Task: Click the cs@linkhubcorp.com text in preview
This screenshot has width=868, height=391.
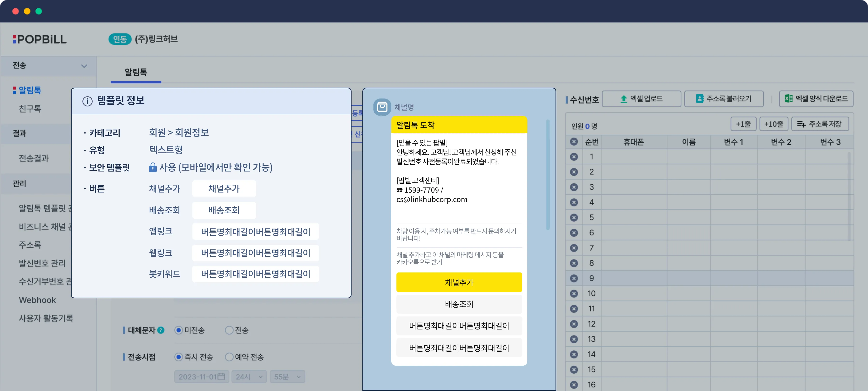Action: click(432, 199)
